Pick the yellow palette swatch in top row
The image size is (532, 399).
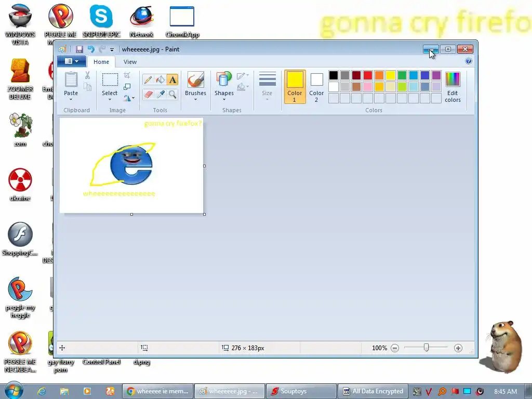(391, 75)
